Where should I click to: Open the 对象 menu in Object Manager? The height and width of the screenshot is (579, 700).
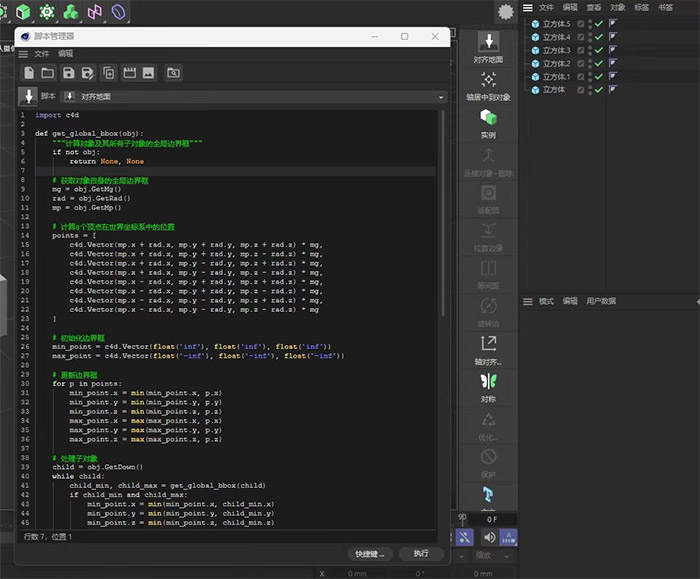click(x=618, y=7)
